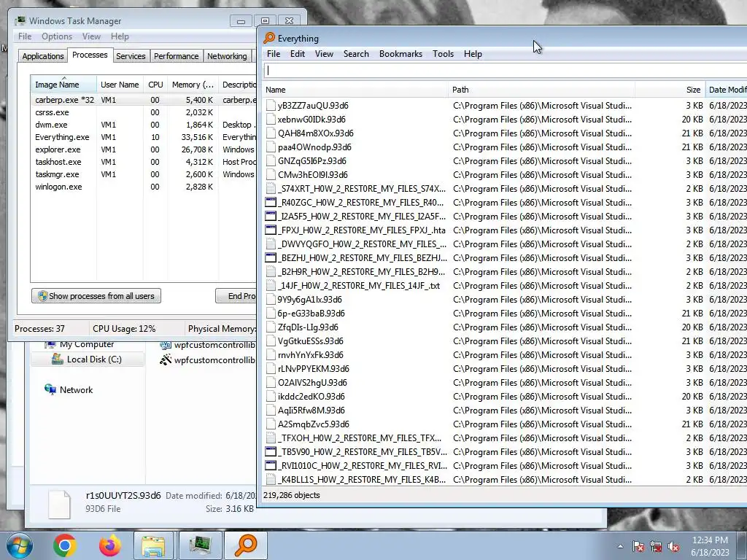Open Task Manager Options menu

pyautogui.click(x=57, y=36)
